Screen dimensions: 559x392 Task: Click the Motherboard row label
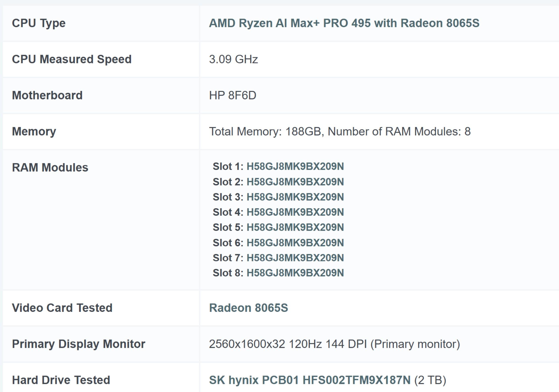47,96
